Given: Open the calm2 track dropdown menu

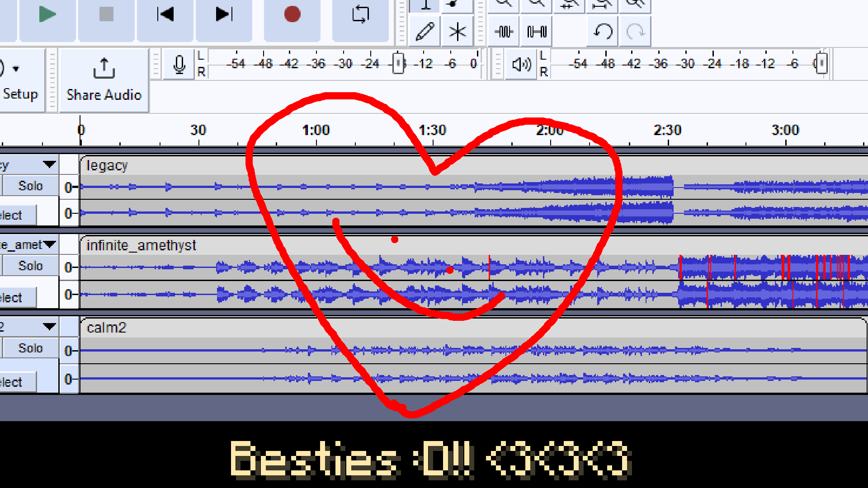Looking at the screenshot, I should (x=49, y=326).
